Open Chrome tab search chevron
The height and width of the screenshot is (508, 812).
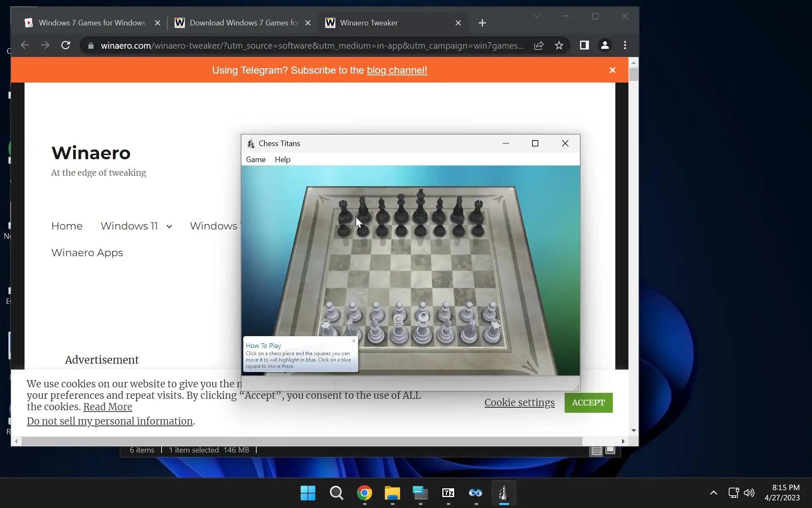click(x=537, y=16)
